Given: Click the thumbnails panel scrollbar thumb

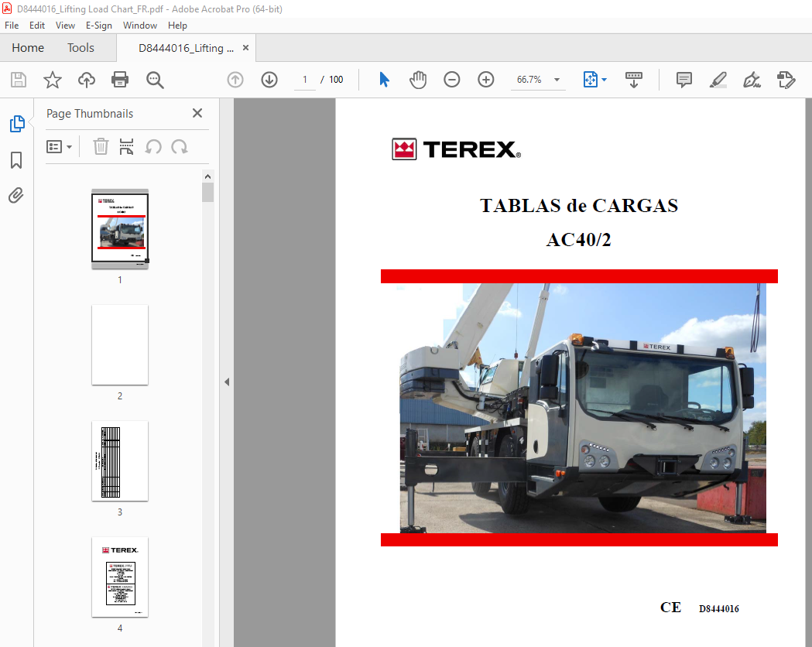Looking at the screenshot, I should [x=207, y=193].
